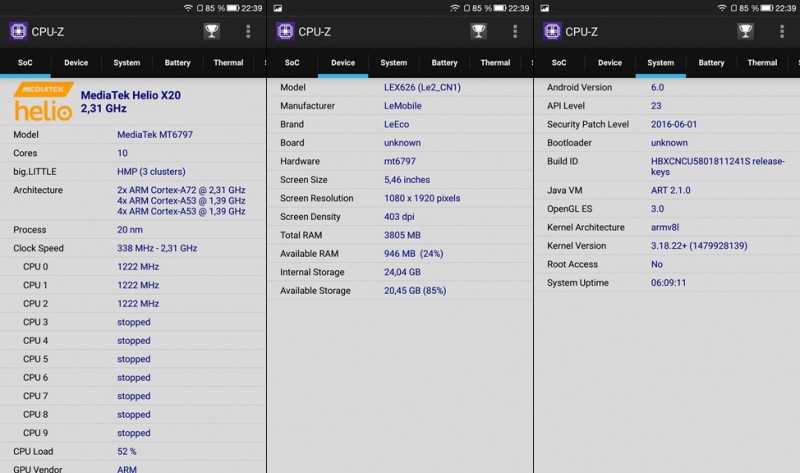Click CPU 9 'stopped' value
The image size is (800, 473).
[134, 433]
